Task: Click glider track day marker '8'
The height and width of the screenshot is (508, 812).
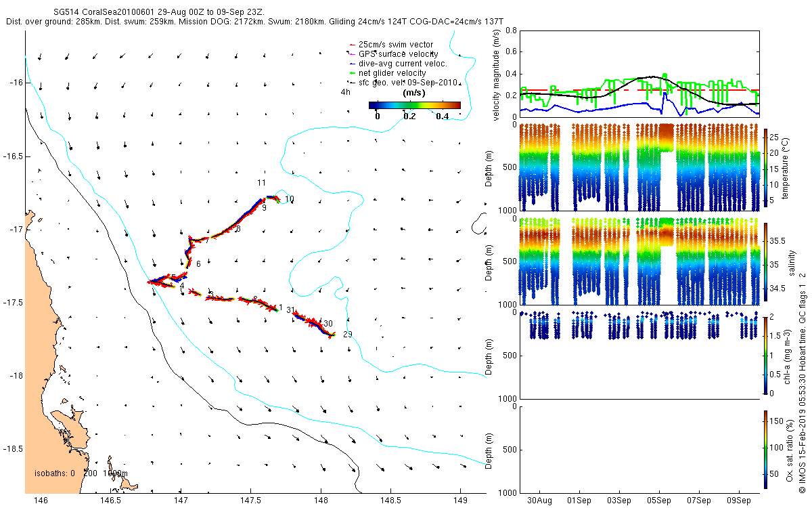Action: point(238,230)
